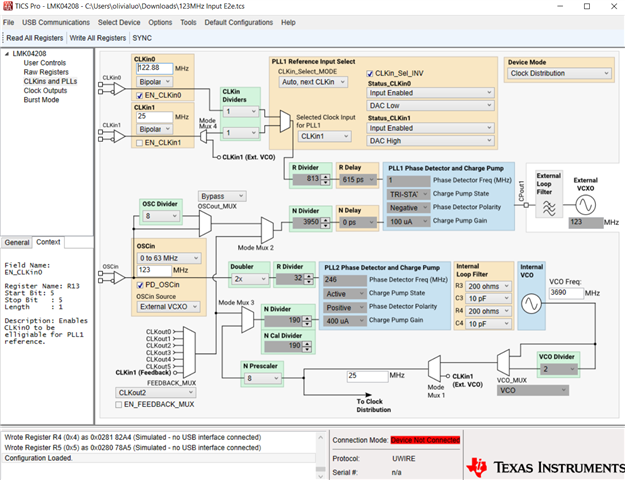This screenshot has height=480, width=625.
Task: Open the OSCin Source External VCXO dropdown
Action: [168, 307]
